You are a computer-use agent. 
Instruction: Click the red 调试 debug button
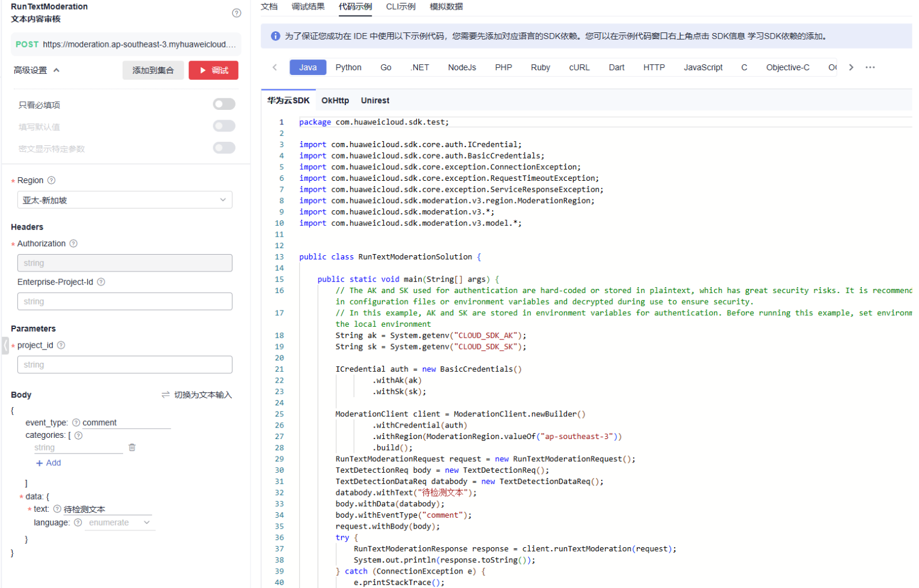pyautogui.click(x=213, y=70)
